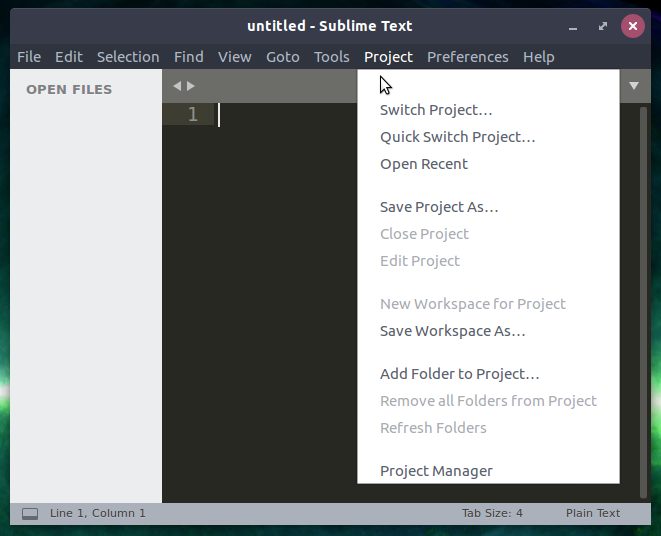The height and width of the screenshot is (536, 661).
Task: Click Save Project As… option
Action: [439, 207]
